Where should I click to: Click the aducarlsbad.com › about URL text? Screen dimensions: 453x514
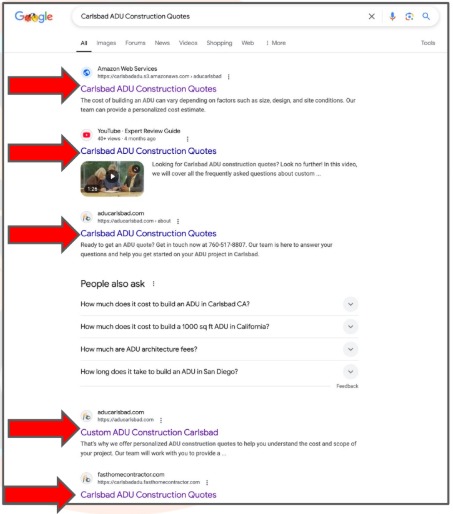(x=134, y=221)
